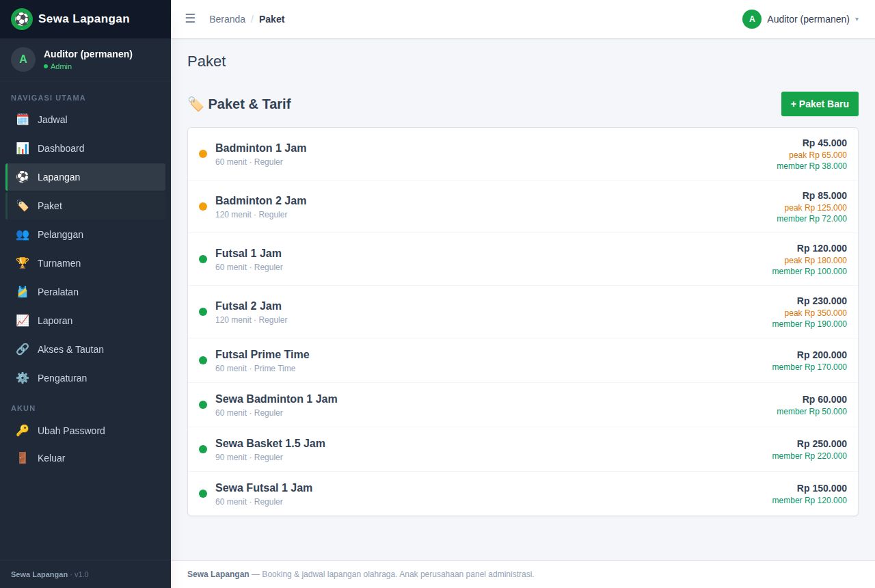Open Dashboard via its chart icon
The height and width of the screenshot is (588, 875).
pyautogui.click(x=23, y=148)
